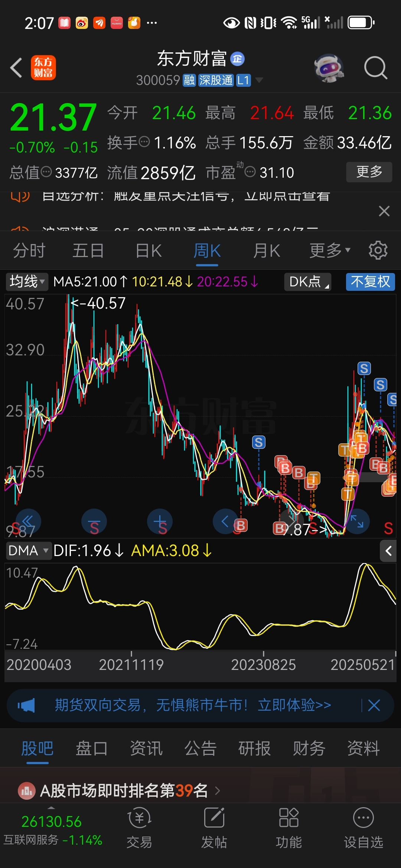Tap the orange 东方财富 logo icon

click(43, 68)
